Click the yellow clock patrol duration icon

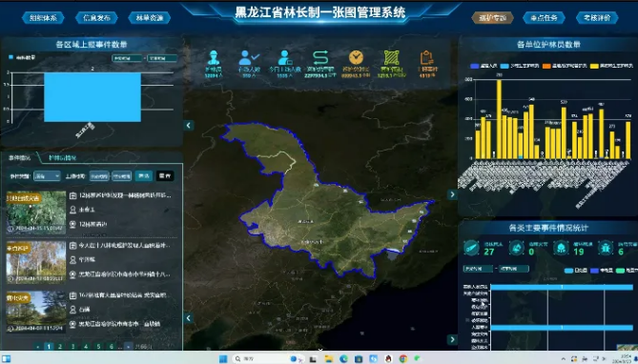[x=356, y=57]
